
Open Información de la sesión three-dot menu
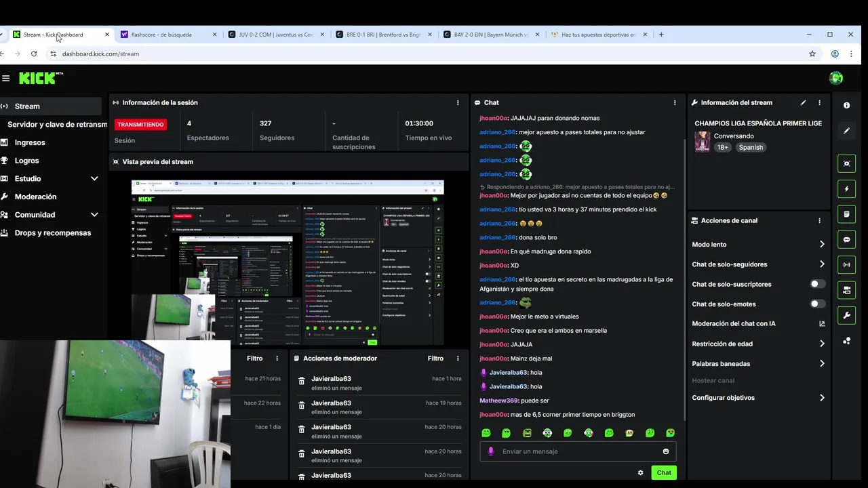tap(458, 102)
